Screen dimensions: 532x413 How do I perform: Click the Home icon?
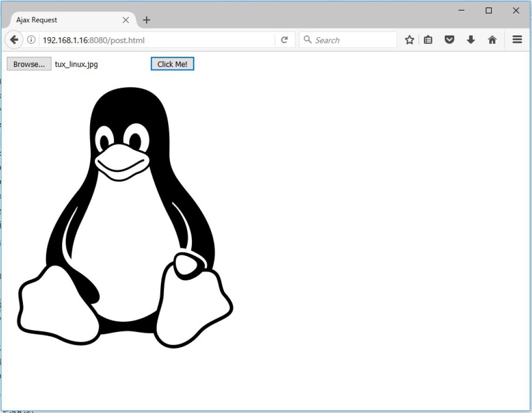click(492, 40)
